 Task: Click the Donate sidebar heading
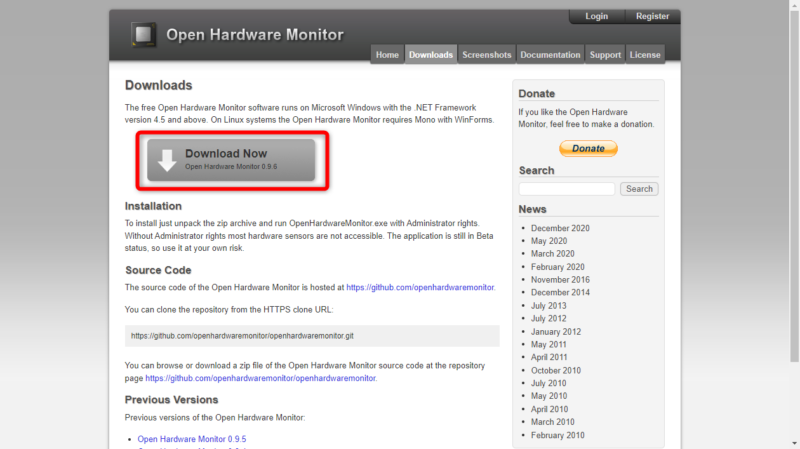536,94
